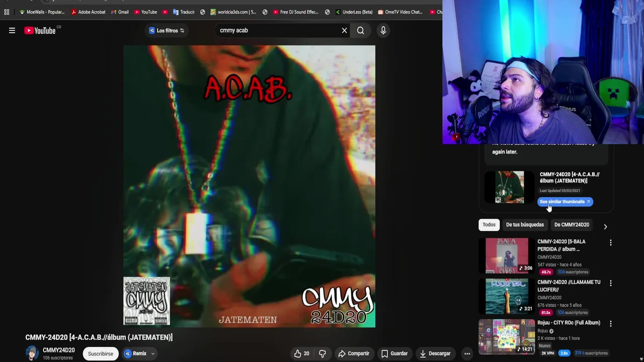This screenshot has width=644, height=362.
Task: Open Rojuu CiTY ROc album thumbnail
Action: point(507,336)
